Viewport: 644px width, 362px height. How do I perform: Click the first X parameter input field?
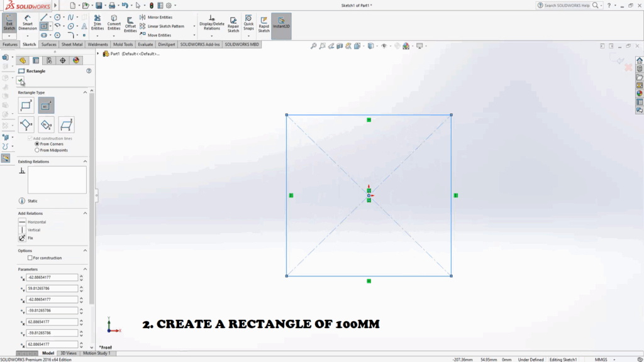(x=53, y=277)
